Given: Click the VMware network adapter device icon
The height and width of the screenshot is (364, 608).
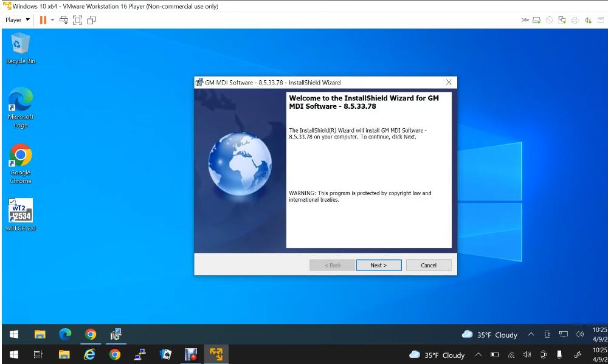Looking at the screenshot, I should pyautogui.click(x=562, y=20).
